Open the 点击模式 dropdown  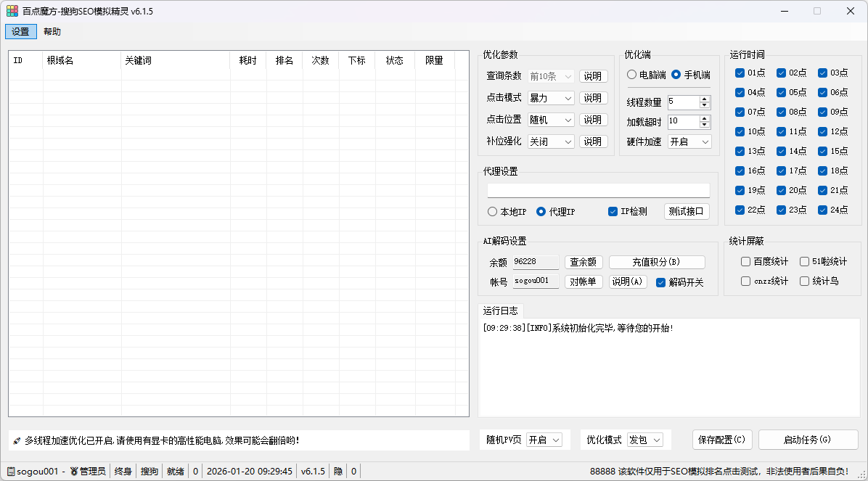[x=550, y=97]
